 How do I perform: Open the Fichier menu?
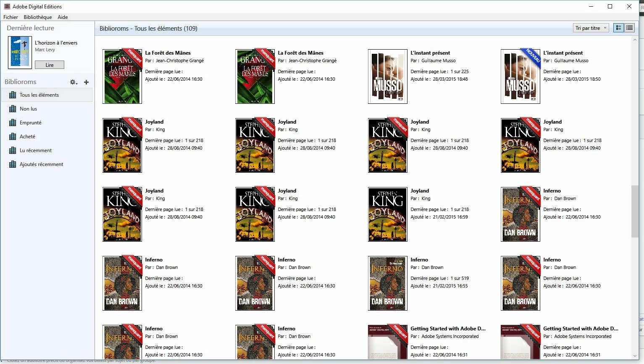click(11, 17)
